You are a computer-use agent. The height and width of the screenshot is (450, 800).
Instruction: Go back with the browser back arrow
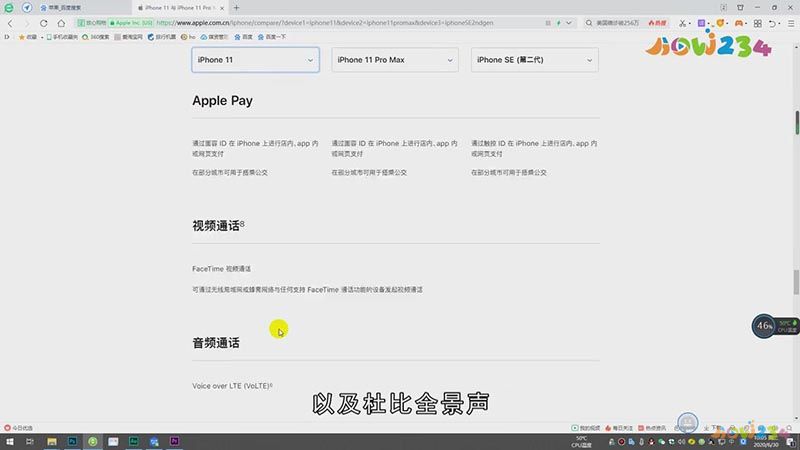(x=10, y=23)
